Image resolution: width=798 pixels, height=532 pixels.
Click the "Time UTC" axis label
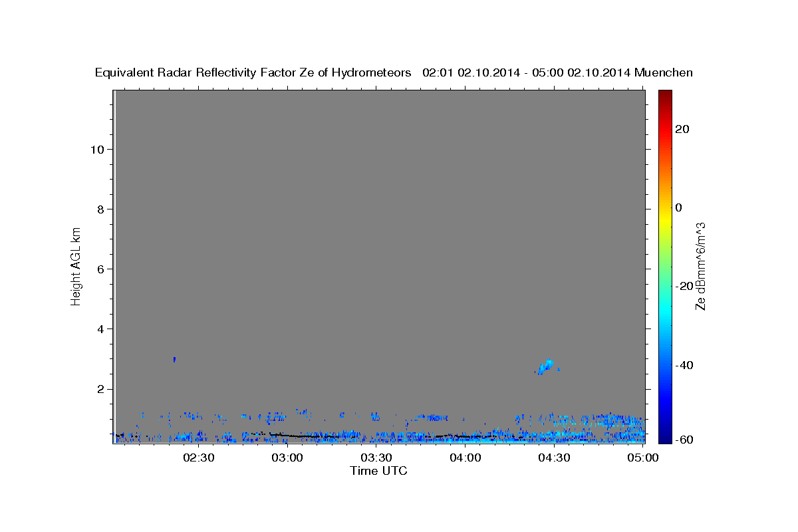coord(378,471)
